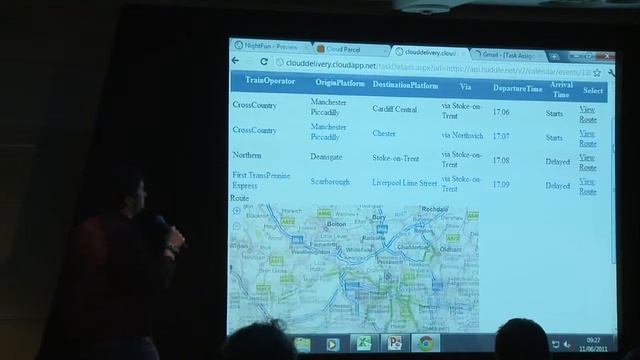Click the DepartureTime column header
This screenshot has height=360, width=640.
click(518, 88)
